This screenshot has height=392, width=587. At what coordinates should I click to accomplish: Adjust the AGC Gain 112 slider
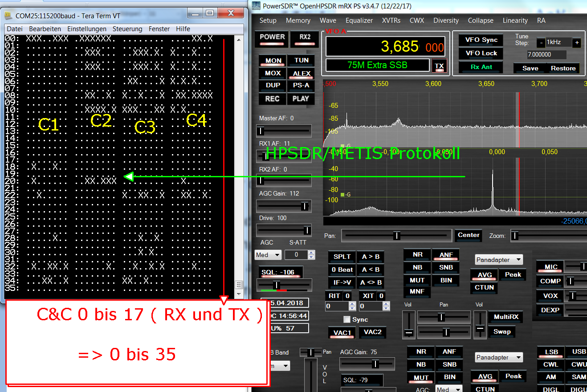[284, 206]
